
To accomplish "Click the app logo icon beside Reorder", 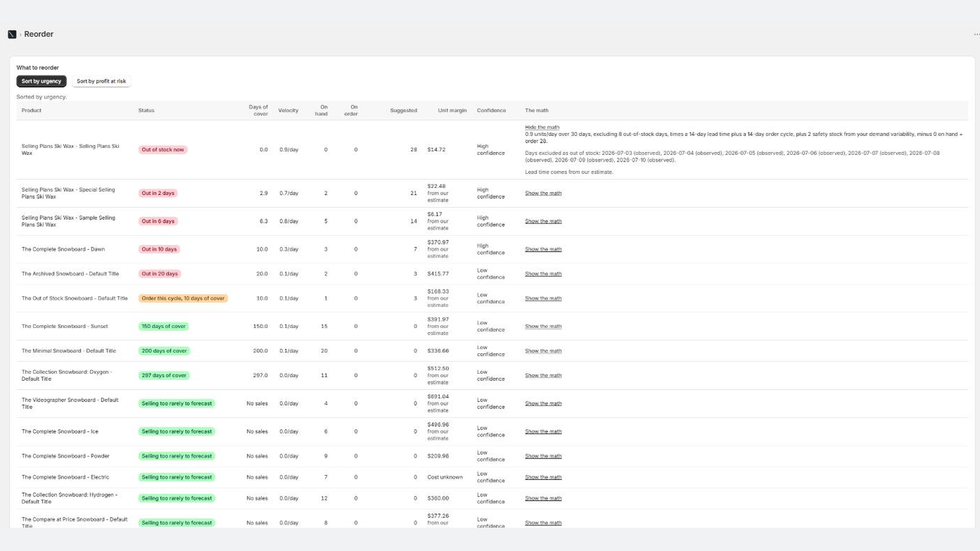I will pos(12,34).
